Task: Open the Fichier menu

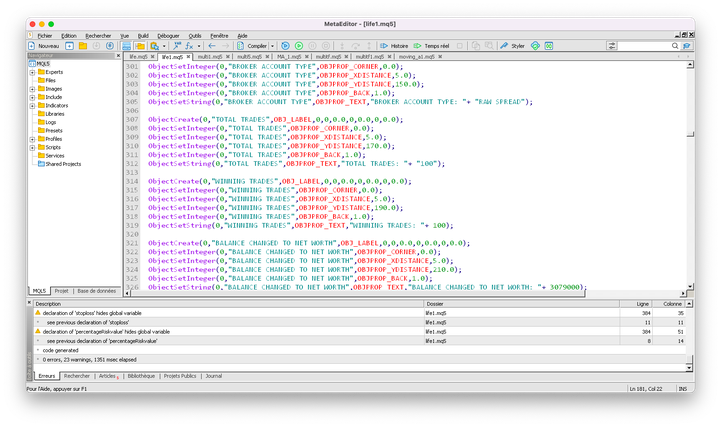Action: point(45,36)
